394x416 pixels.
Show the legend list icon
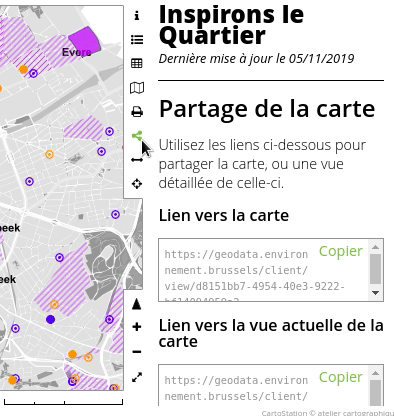click(x=137, y=40)
